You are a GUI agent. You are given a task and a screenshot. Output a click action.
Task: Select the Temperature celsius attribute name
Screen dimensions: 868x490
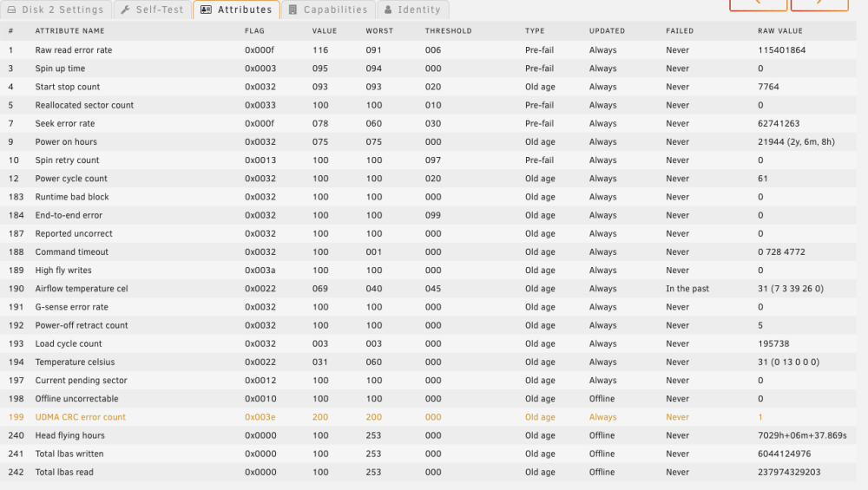(75, 362)
